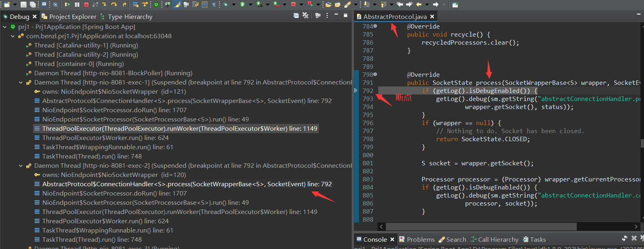Select 'owns: NioEndpoint$NioSocketWrapper (id=120)' row
This screenshot has width=644, height=249.
110,175
